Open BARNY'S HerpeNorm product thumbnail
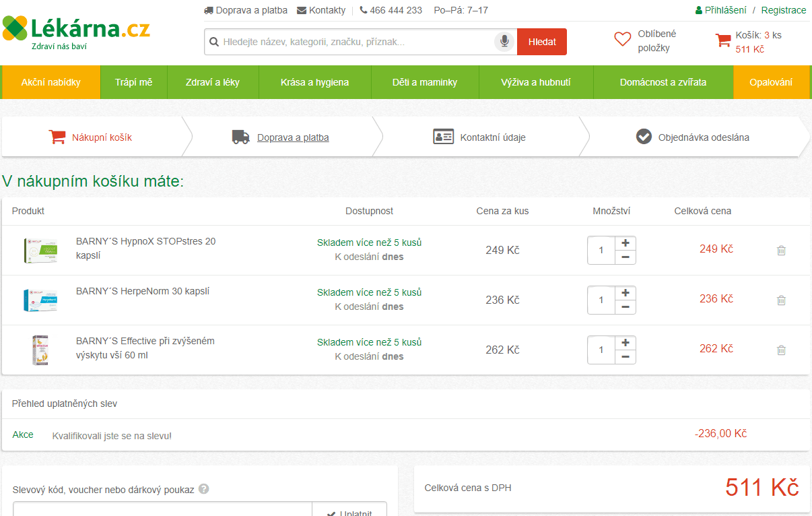Screen dimensions: 812x516 coord(40,300)
